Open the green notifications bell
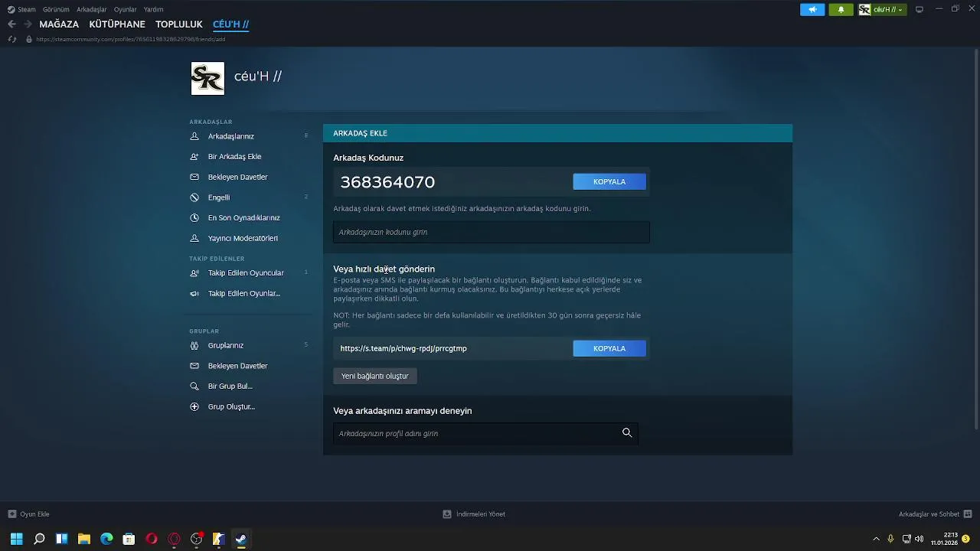 (x=841, y=9)
